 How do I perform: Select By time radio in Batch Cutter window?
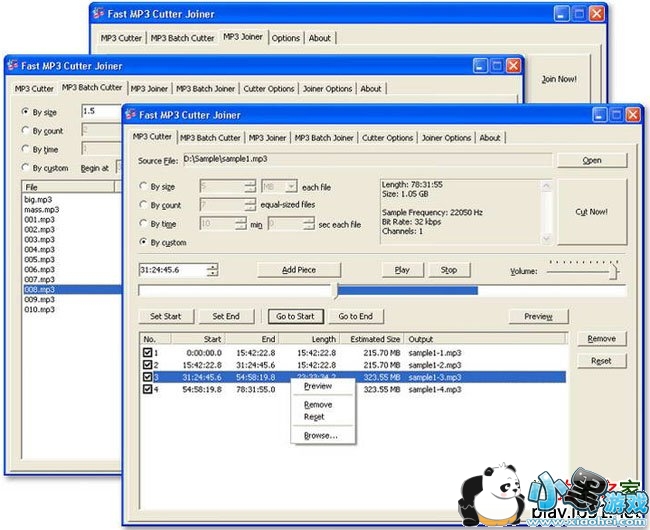(x=25, y=149)
